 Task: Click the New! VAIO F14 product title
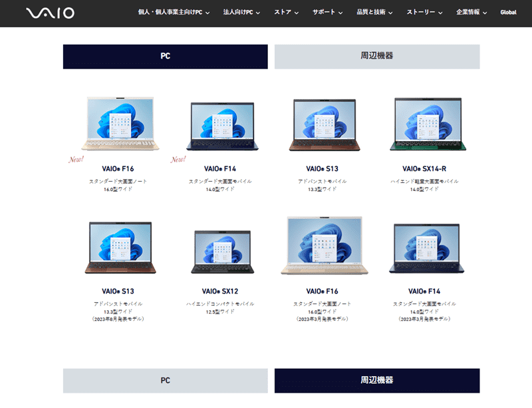click(x=220, y=169)
